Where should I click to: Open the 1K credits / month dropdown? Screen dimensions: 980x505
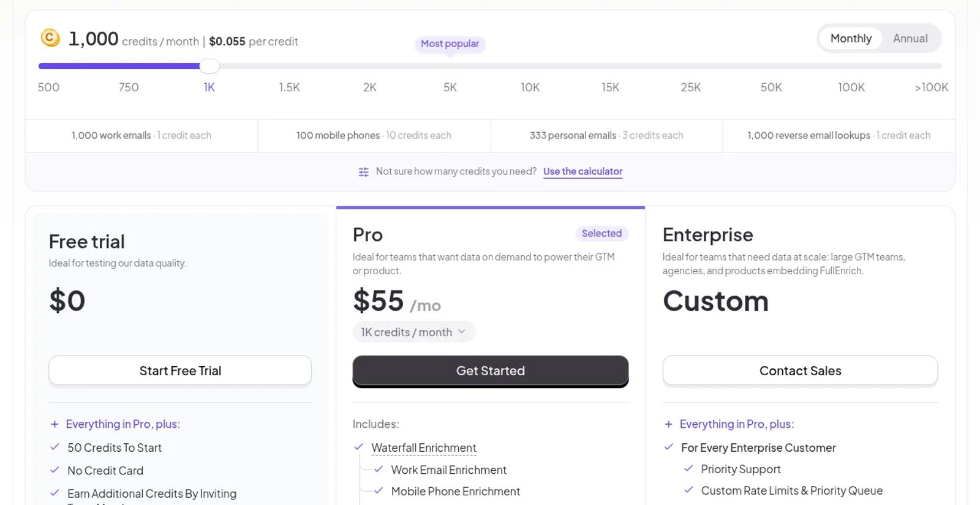[413, 332]
